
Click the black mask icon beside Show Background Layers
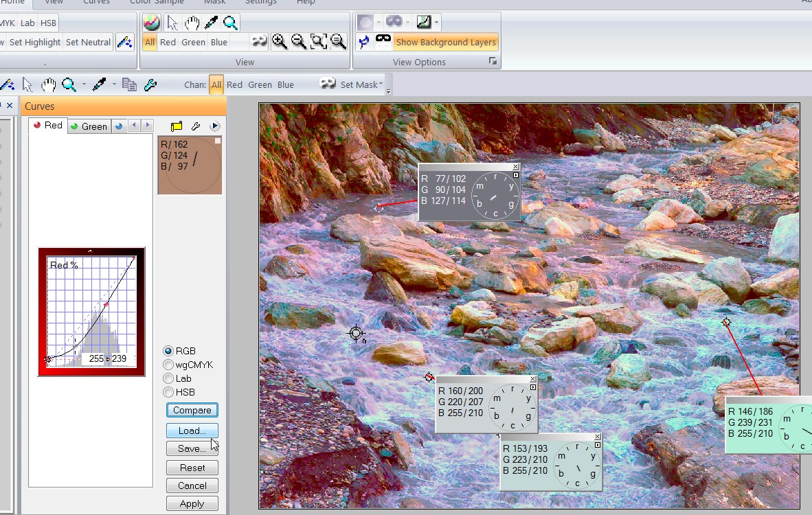[x=383, y=41]
